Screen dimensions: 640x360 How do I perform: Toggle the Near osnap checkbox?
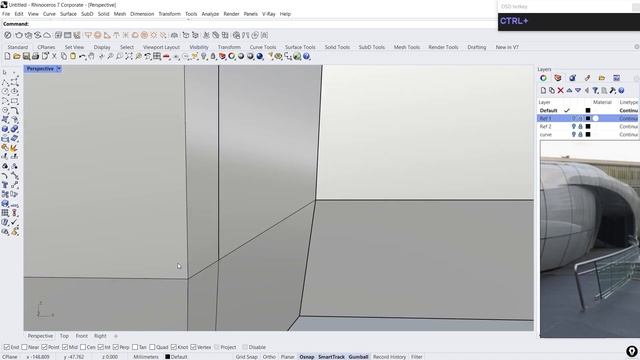(x=24, y=347)
